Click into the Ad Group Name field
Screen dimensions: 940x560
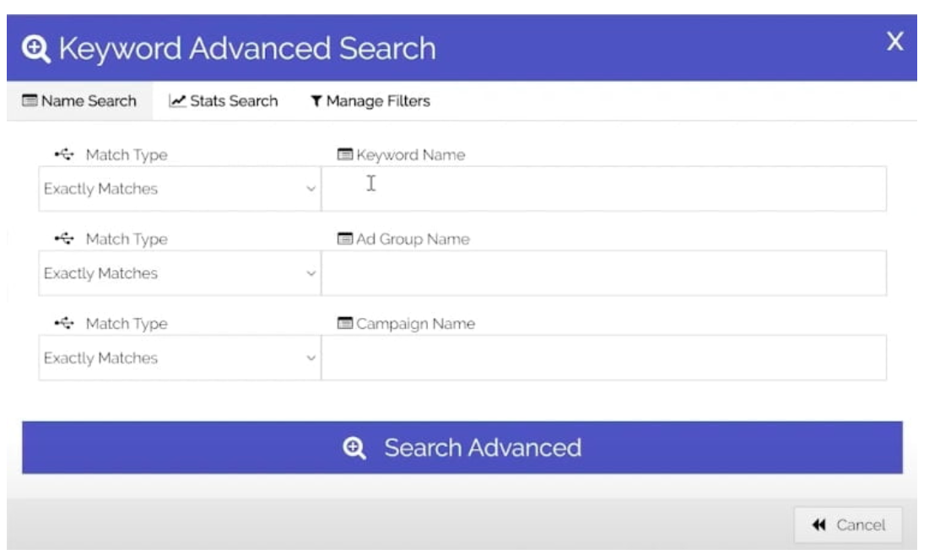tap(603, 273)
